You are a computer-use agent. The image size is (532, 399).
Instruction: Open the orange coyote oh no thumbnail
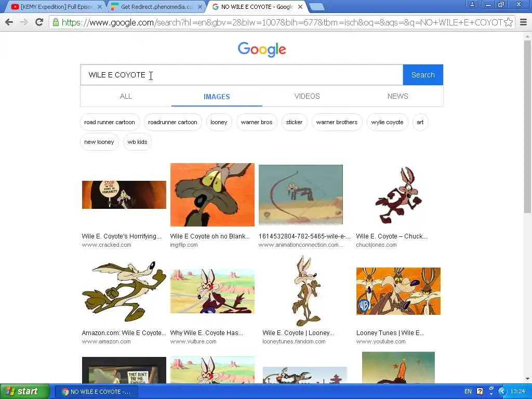pyautogui.click(x=212, y=195)
